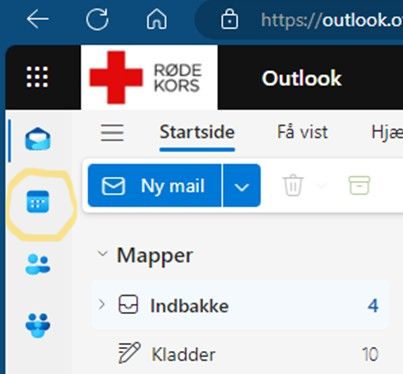View site info via padlock icon
The height and width of the screenshot is (374, 403).
230,19
